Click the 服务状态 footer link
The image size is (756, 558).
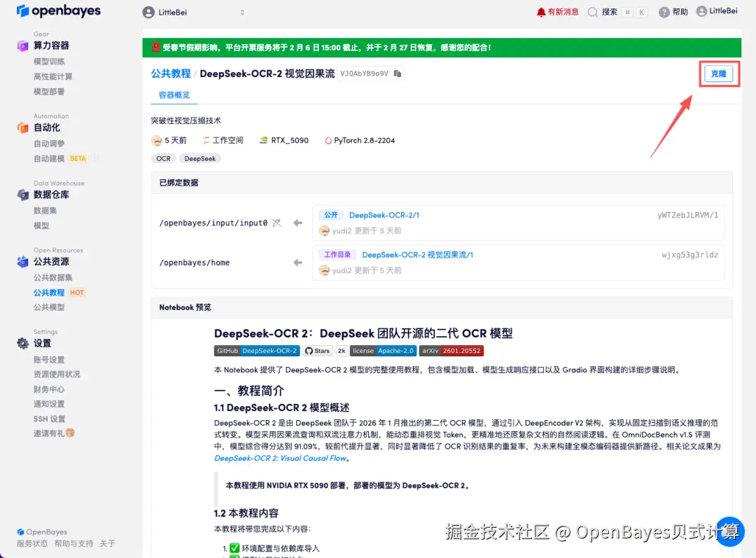point(32,543)
